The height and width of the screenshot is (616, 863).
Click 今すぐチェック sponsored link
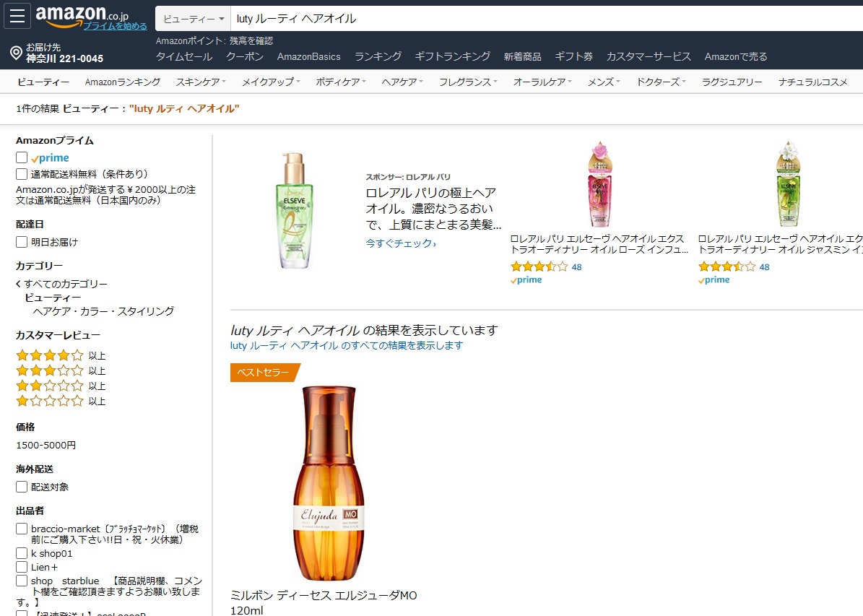401,243
